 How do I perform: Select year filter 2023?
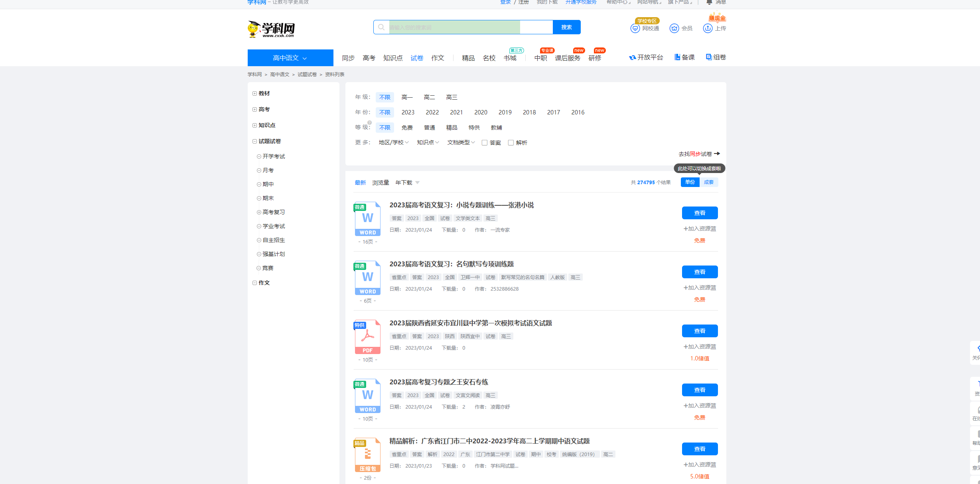[x=408, y=112]
